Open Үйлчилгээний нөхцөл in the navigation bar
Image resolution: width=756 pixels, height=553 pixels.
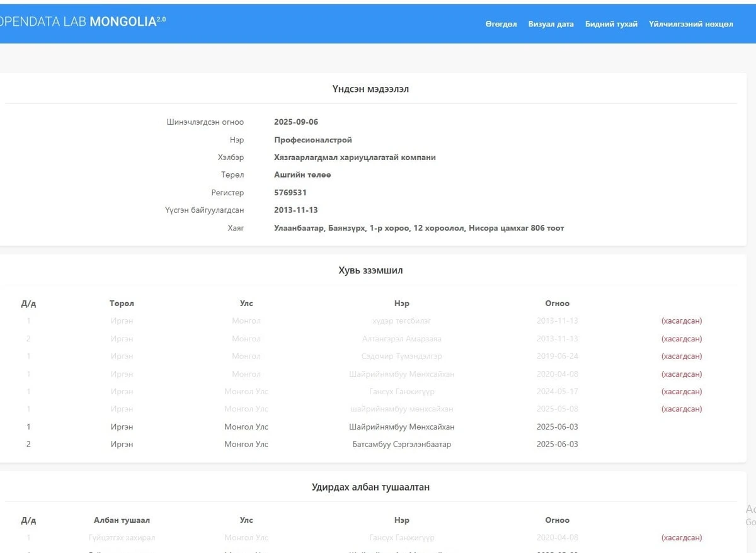pos(690,25)
